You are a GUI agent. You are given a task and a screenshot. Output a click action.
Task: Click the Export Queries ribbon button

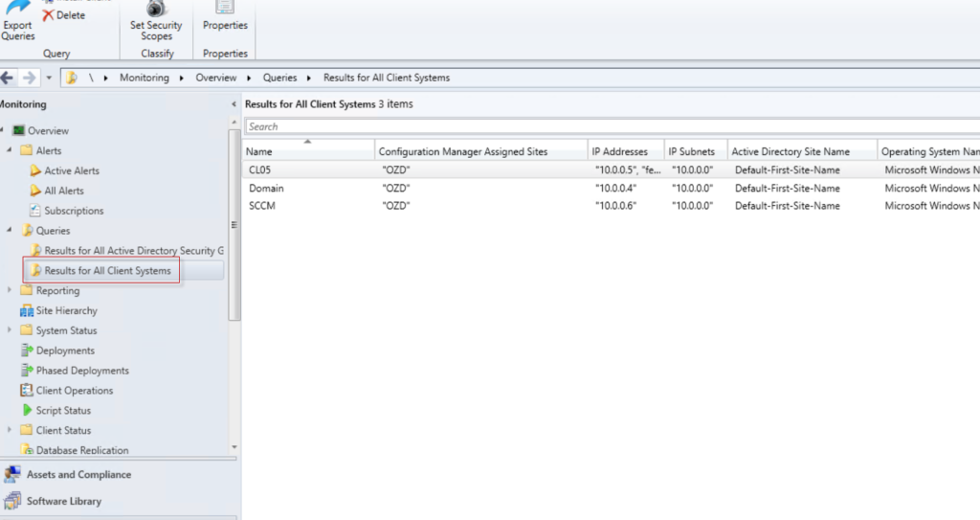[17, 22]
